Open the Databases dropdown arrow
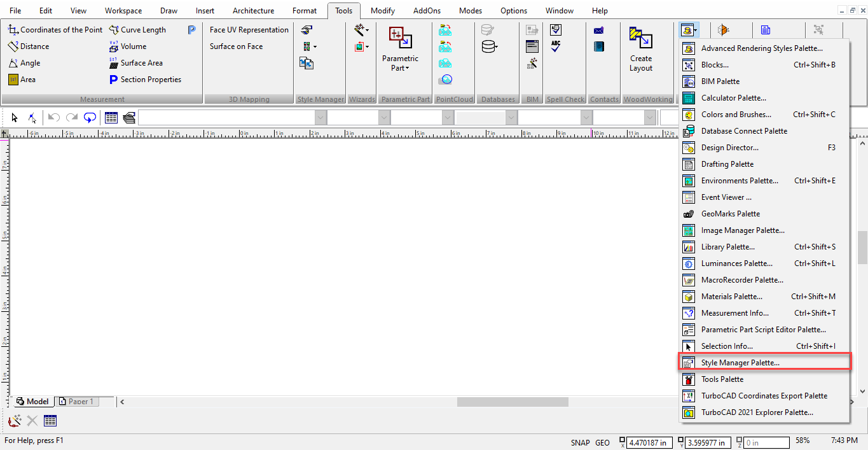Viewport: 868px width, 450px height. point(495,47)
